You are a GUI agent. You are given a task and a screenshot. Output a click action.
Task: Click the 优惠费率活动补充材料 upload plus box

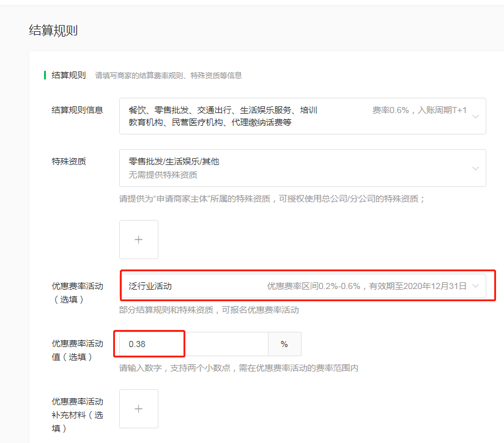pos(138,409)
